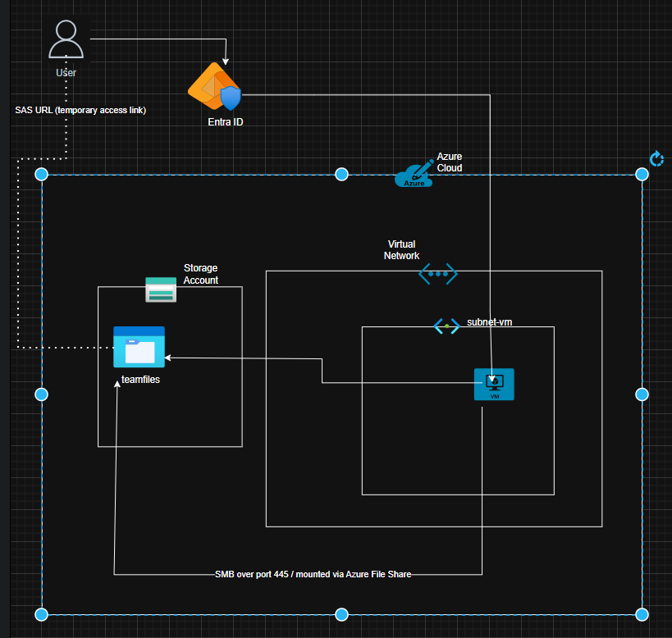The width and height of the screenshot is (672, 638).
Task: Click the Virtual Network icon
Action: (437, 273)
